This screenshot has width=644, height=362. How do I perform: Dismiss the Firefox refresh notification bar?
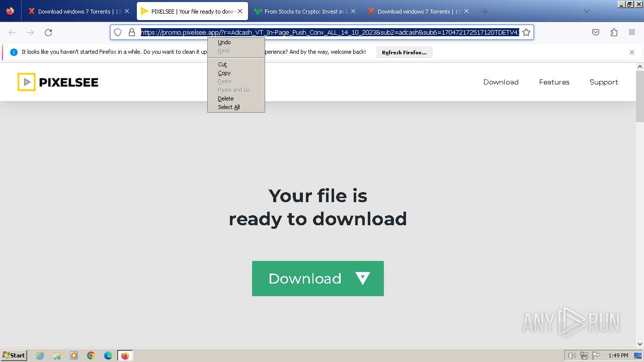632,52
